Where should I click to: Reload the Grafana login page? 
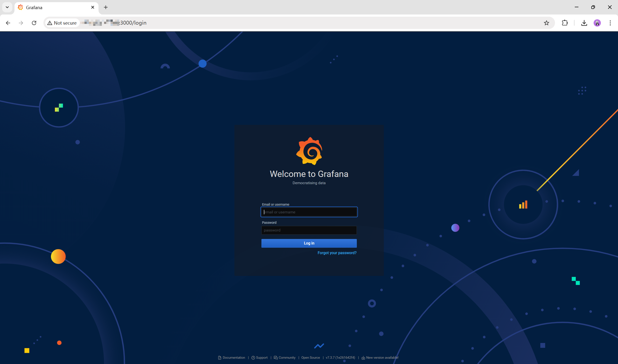[34, 23]
